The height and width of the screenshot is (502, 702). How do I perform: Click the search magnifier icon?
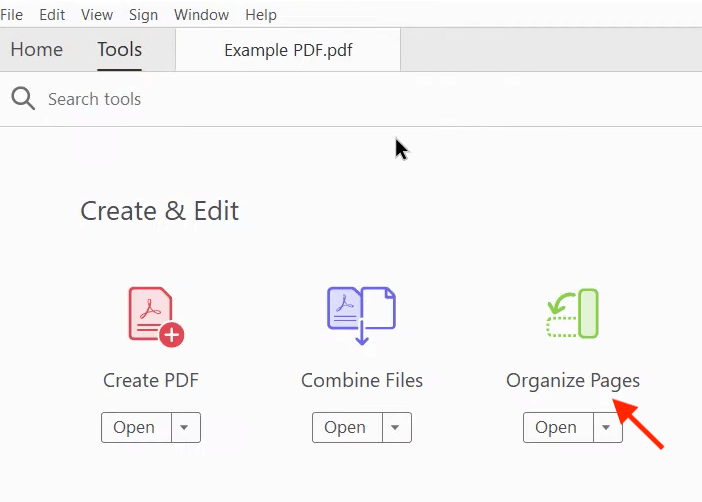click(23, 99)
